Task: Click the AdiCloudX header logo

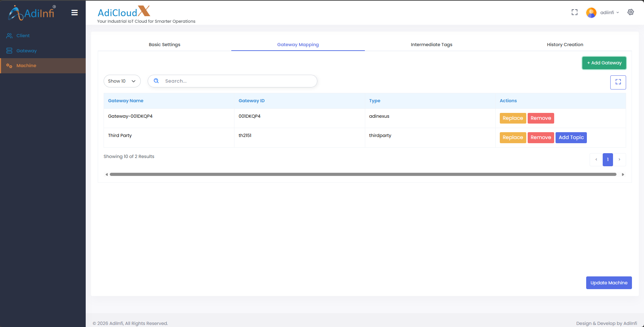Action: 124,12
